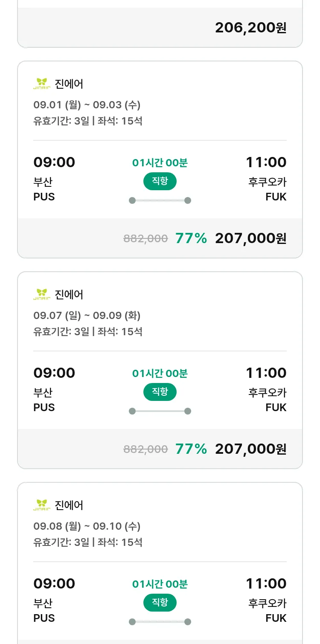Tap the 직항 badge on the 09.07 flight

coord(160,392)
